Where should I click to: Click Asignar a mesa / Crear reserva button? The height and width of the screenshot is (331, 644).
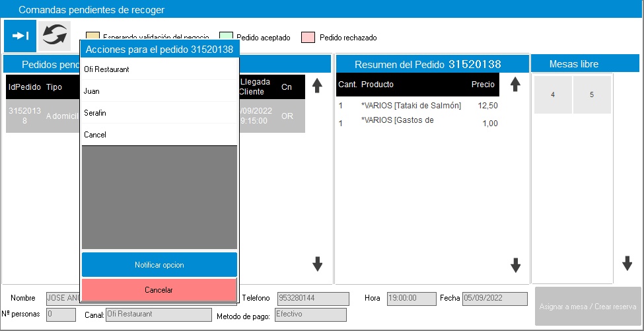click(x=587, y=306)
